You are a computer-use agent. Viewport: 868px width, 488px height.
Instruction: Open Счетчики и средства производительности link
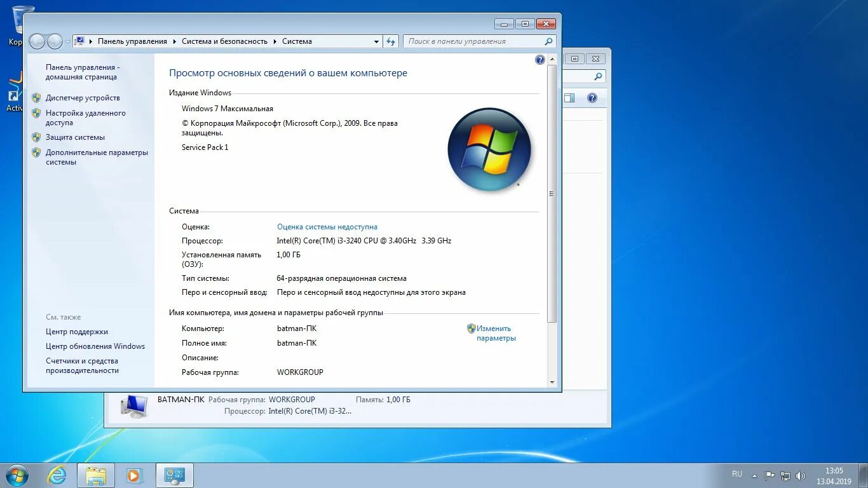tap(82, 365)
